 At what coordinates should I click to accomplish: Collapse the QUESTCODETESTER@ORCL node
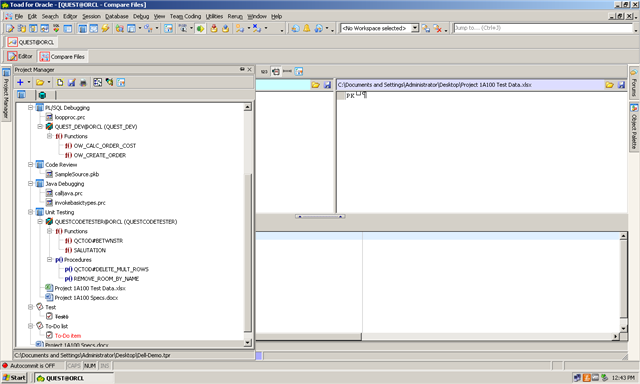pos(40,222)
